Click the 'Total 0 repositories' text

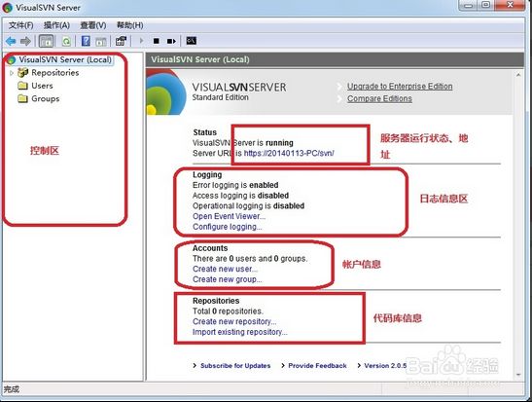pos(228,311)
